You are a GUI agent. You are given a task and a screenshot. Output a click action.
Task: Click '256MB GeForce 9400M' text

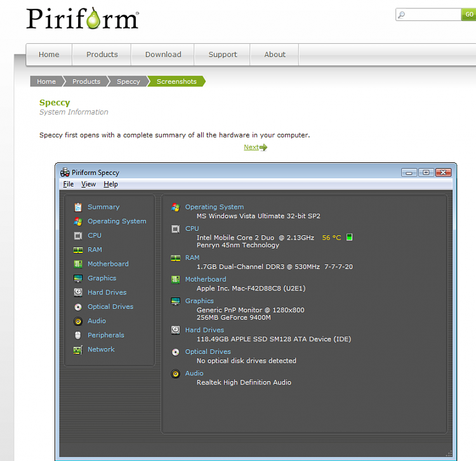234,318
